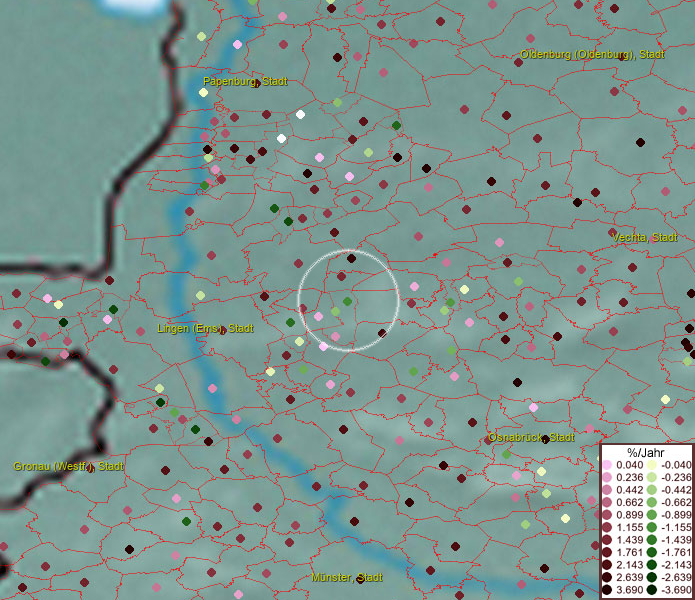Pick the 3.690 darkest maroon legend swatch

(x=607, y=590)
